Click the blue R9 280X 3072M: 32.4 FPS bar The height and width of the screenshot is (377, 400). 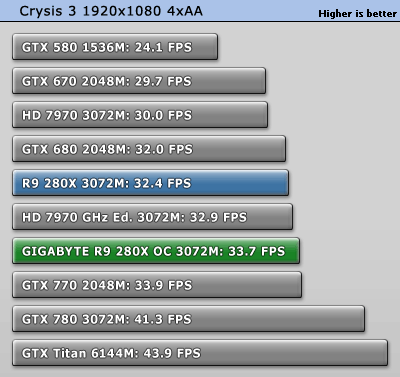(150, 183)
